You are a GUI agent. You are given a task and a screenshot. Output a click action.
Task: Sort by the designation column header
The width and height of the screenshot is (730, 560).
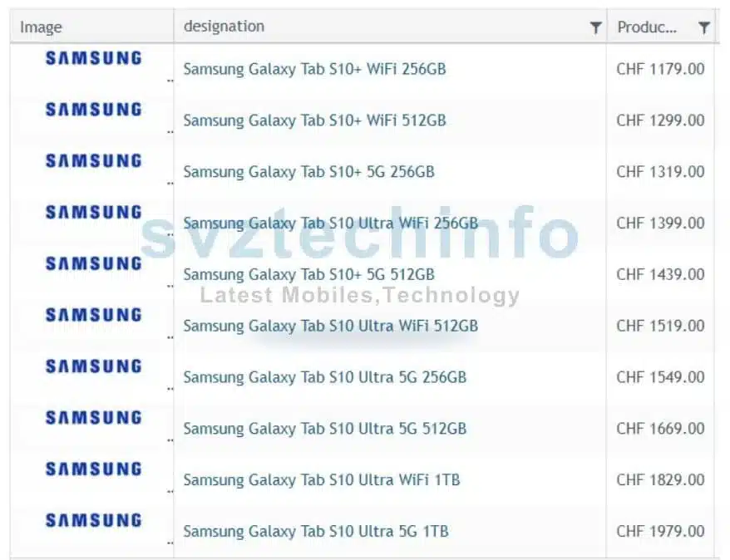tap(224, 27)
